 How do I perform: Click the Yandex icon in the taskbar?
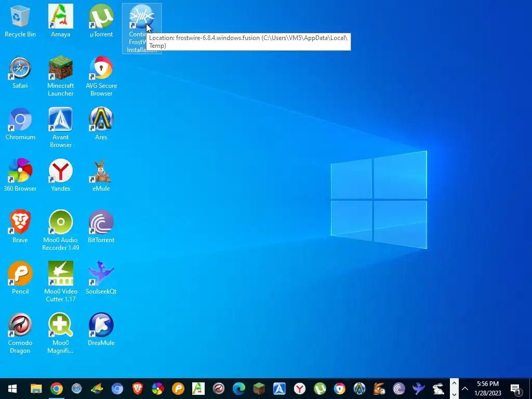[x=300, y=389]
